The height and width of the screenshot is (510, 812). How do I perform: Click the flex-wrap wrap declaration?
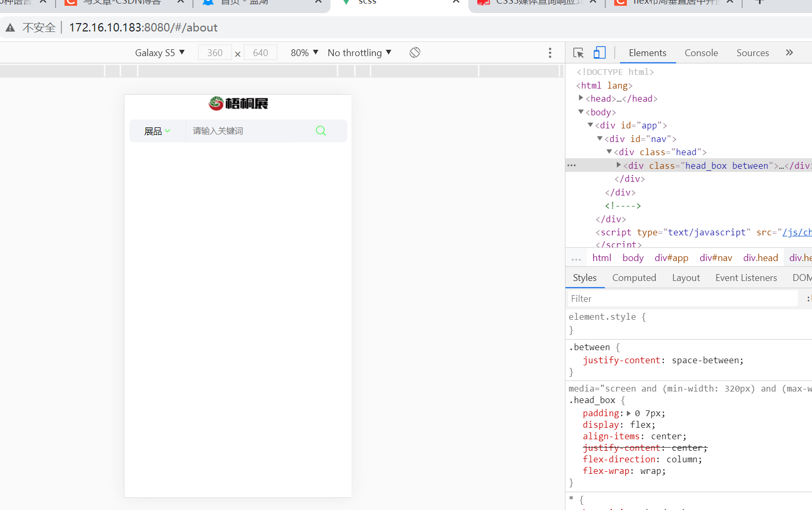[624, 471]
